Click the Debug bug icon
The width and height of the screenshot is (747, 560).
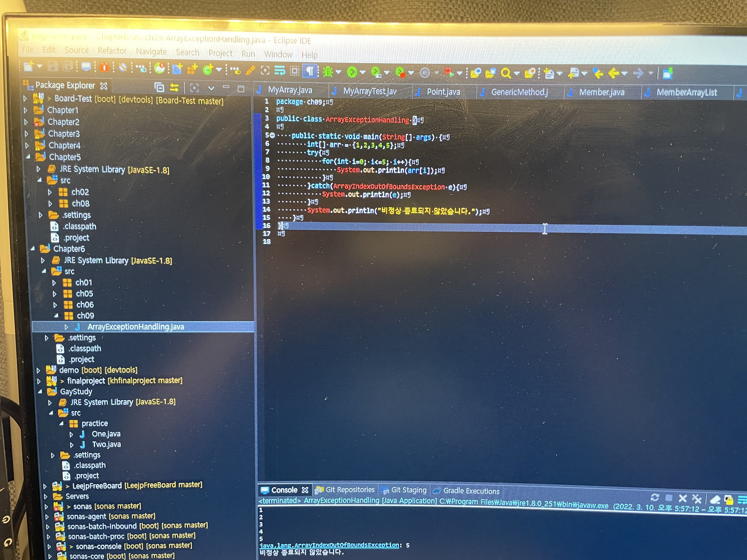[x=328, y=72]
